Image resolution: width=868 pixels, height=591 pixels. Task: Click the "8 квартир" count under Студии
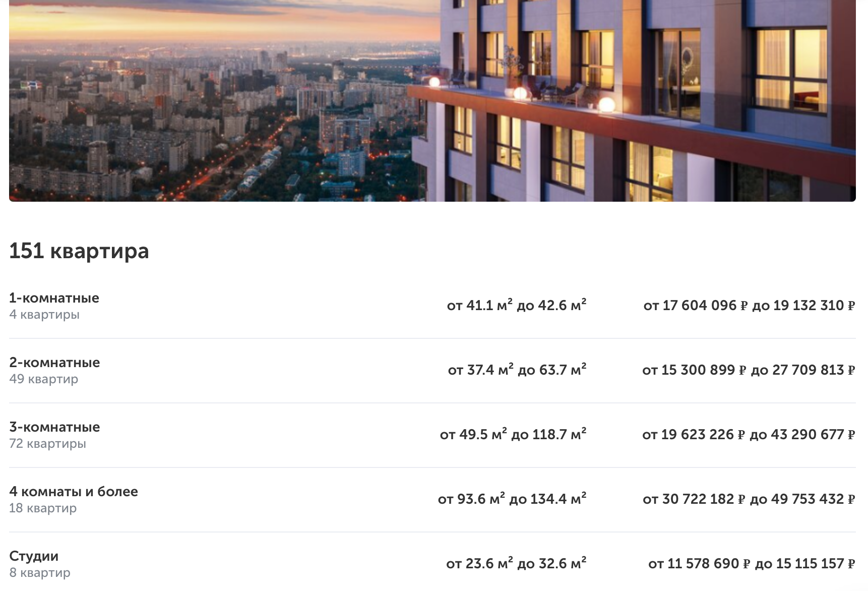point(40,573)
